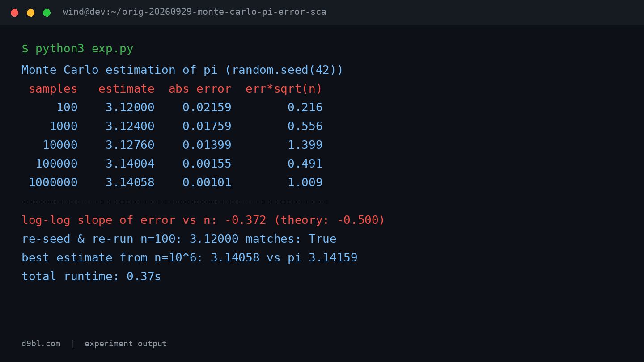
Task: Click the samples value 1000000
Action: pyautogui.click(x=53, y=183)
